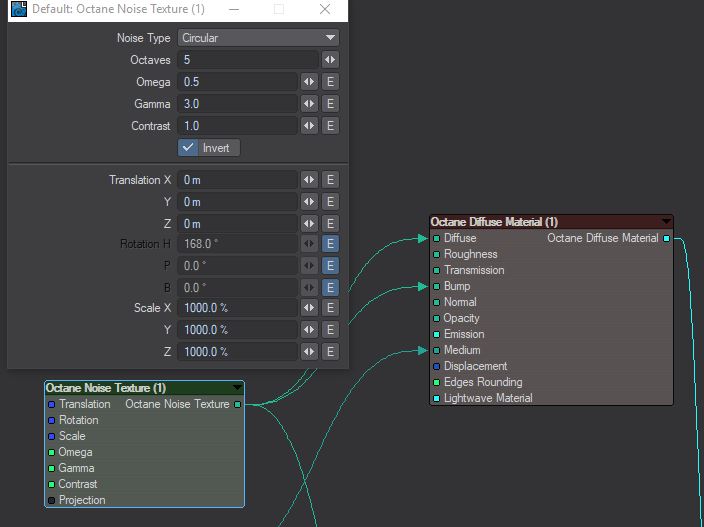Click the Noise node Translation input connector
The width and height of the screenshot is (704, 527).
pyautogui.click(x=52, y=404)
